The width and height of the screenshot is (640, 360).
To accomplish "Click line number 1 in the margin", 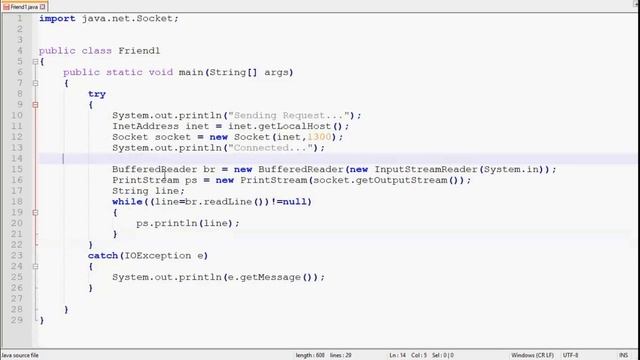I will 19,18.
